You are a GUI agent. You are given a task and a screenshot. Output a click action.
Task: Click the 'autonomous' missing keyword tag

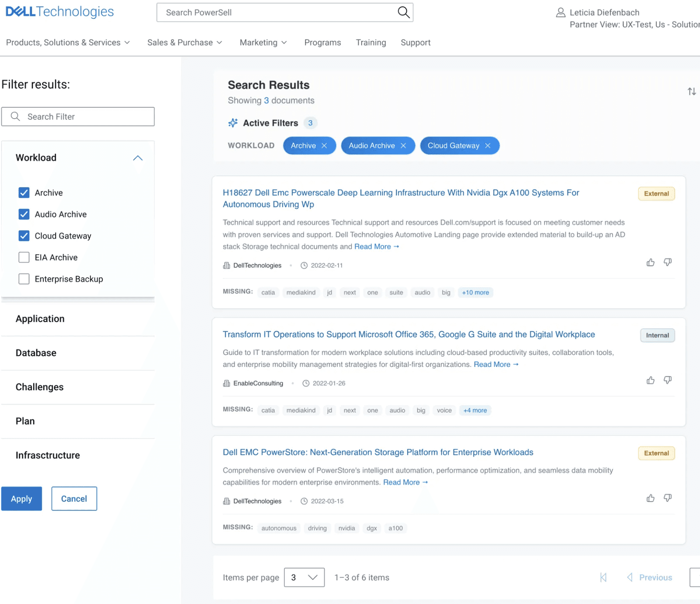[279, 528]
